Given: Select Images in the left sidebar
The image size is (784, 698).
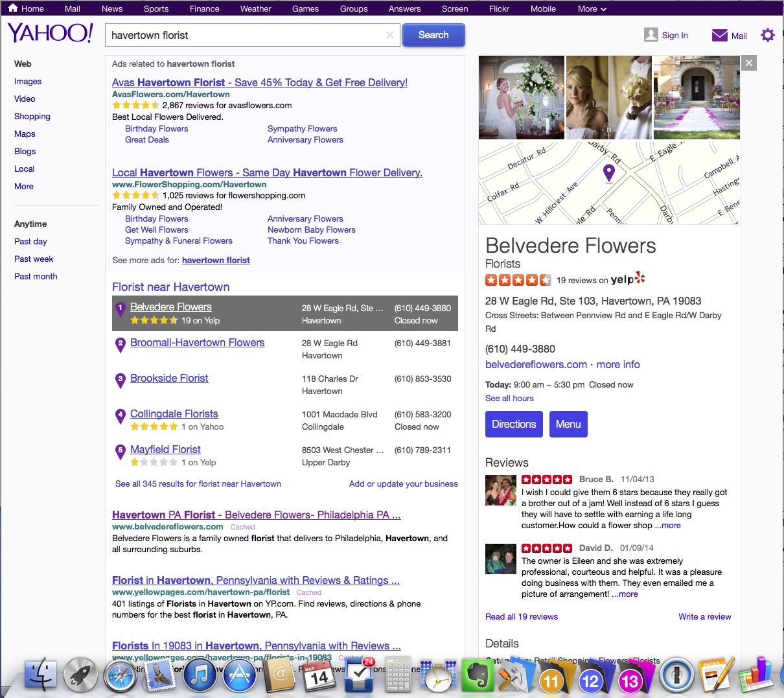Looking at the screenshot, I should pos(28,81).
